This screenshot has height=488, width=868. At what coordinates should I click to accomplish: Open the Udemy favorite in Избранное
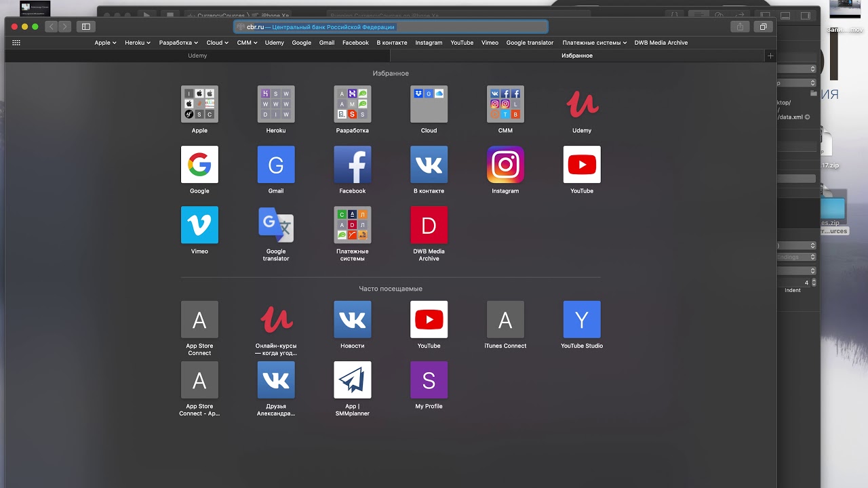pyautogui.click(x=582, y=104)
